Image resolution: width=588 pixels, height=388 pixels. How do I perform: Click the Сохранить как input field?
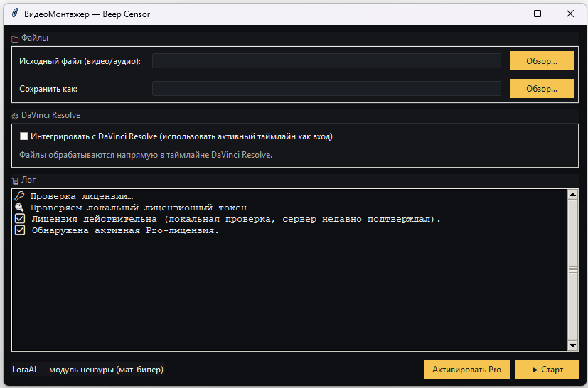(x=326, y=88)
